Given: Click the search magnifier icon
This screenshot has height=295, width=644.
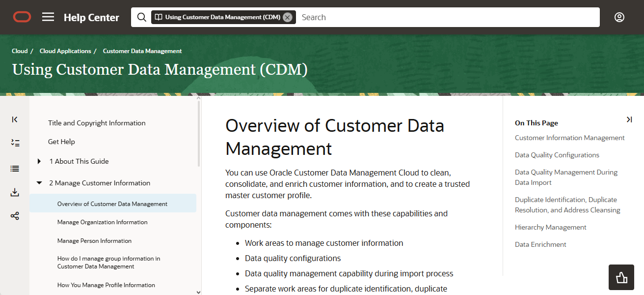Looking at the screenshot, I should 141,17.
